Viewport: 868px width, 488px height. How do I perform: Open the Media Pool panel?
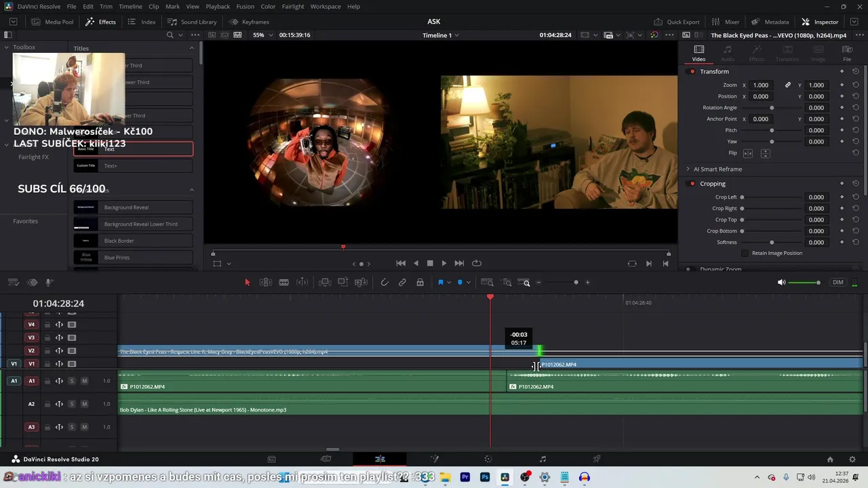[52, 22]
